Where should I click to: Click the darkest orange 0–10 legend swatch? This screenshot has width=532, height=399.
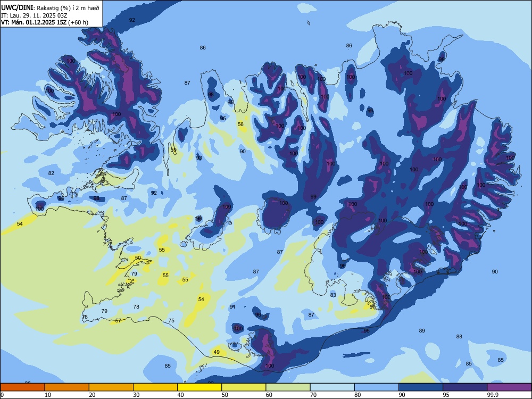click(x=22, y=387)
